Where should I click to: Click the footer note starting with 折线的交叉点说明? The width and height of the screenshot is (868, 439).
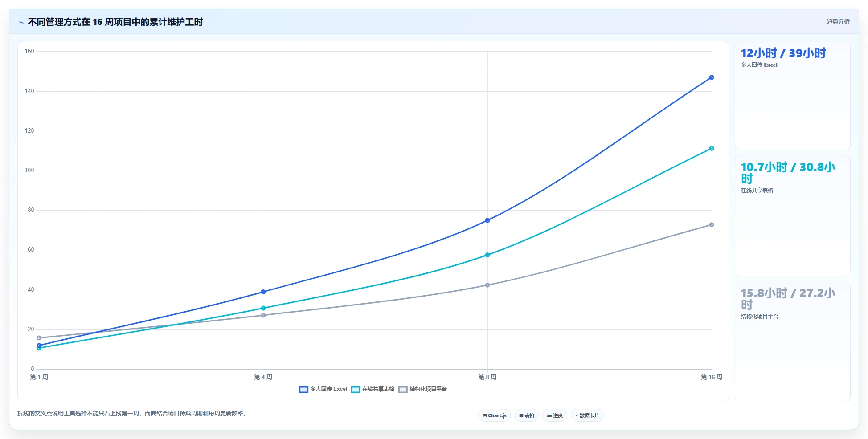point(132,414)
